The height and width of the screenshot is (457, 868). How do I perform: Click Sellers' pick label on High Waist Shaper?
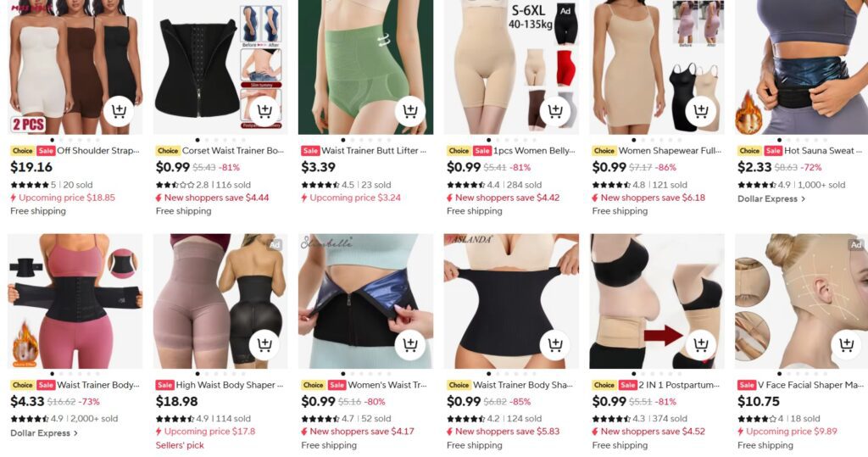180,445
